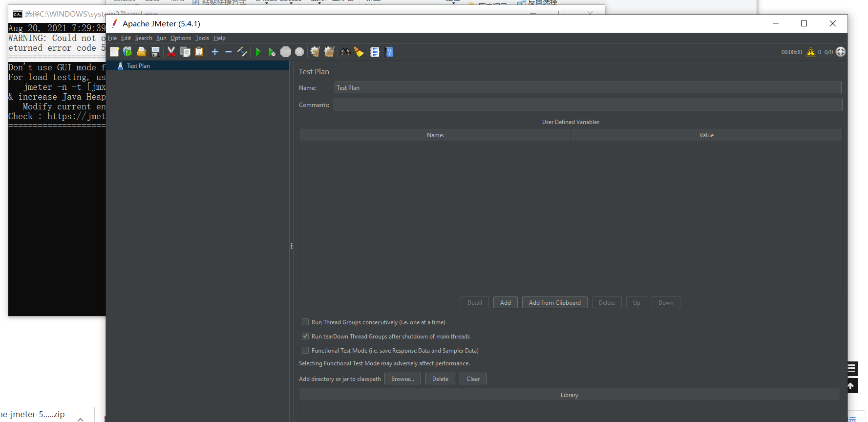
Task: Click the Save floppy disk icon
Action: [x=155, y=52]
